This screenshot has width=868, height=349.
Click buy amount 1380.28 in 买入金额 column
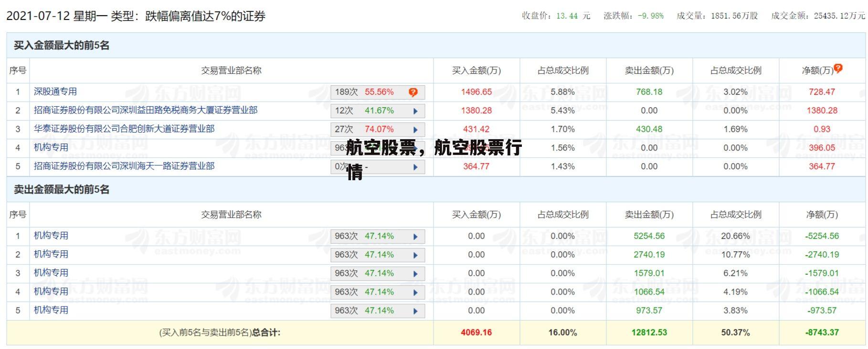pyautogui.click(x=476, y=111)
